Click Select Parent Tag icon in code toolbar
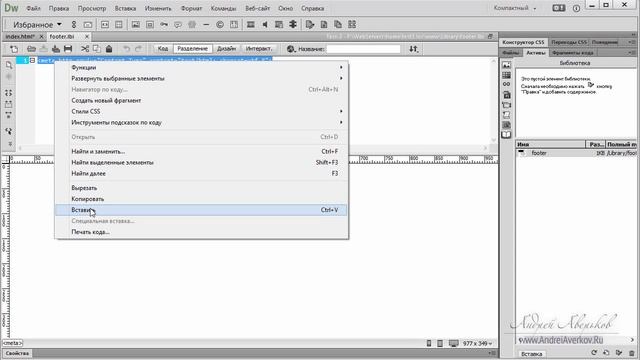 coord(9,131)
